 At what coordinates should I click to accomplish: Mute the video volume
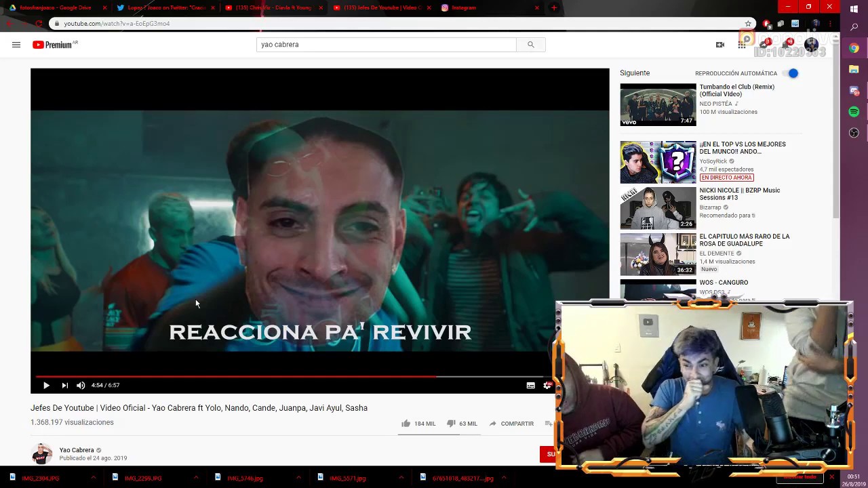[81, 385]
